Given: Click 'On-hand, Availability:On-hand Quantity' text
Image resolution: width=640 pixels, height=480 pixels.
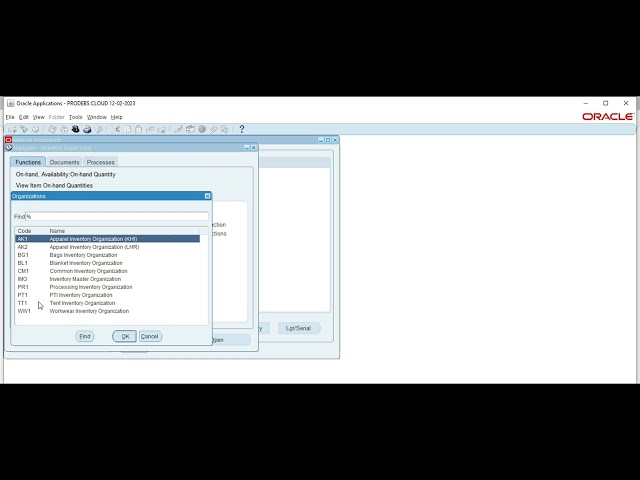Looking at the screenshot, I should tap(66, 174).
